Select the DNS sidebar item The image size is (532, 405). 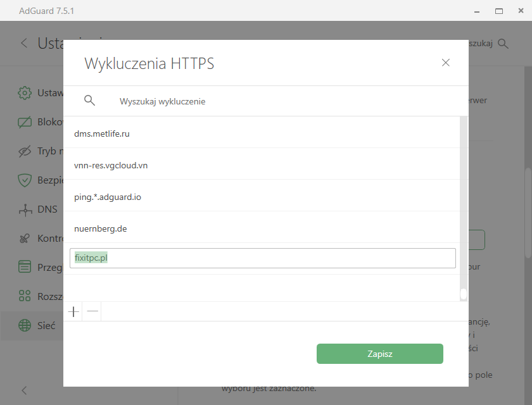(x=38, y=209)
